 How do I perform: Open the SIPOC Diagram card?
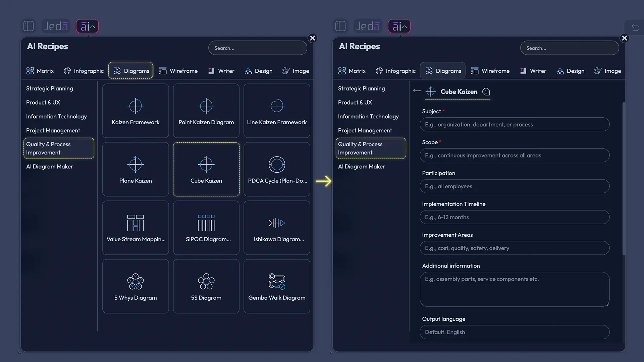(x=206, y=228)
